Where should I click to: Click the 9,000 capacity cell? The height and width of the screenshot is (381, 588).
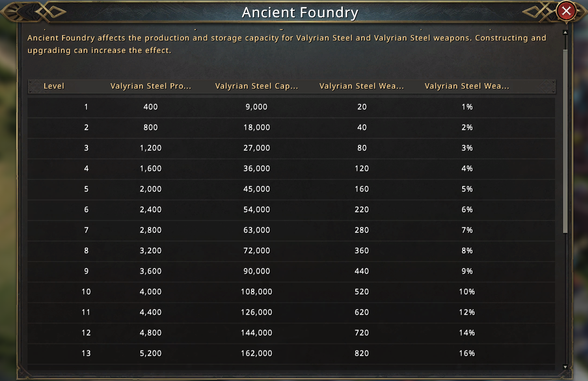(x=256, y=107)
